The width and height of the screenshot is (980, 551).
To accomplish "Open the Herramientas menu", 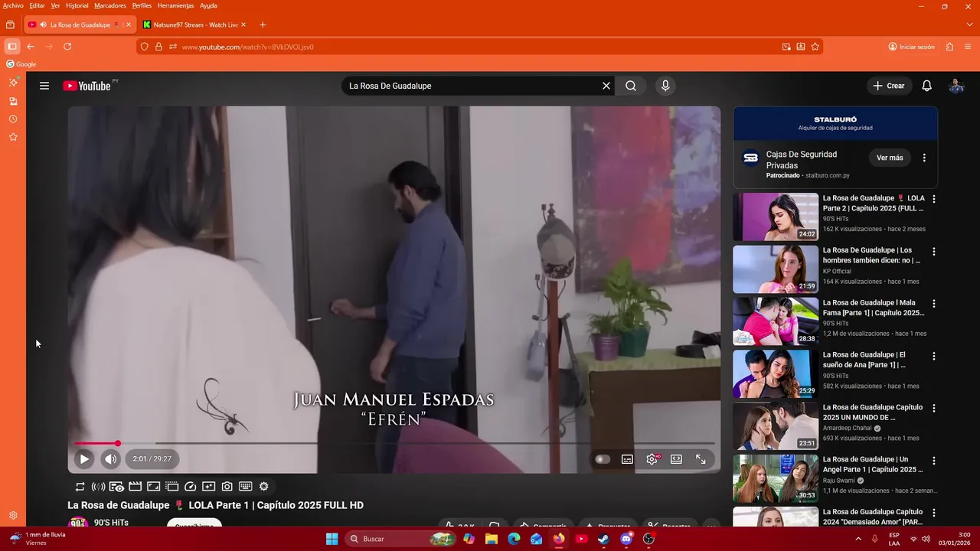I will (x=176, y=5).
